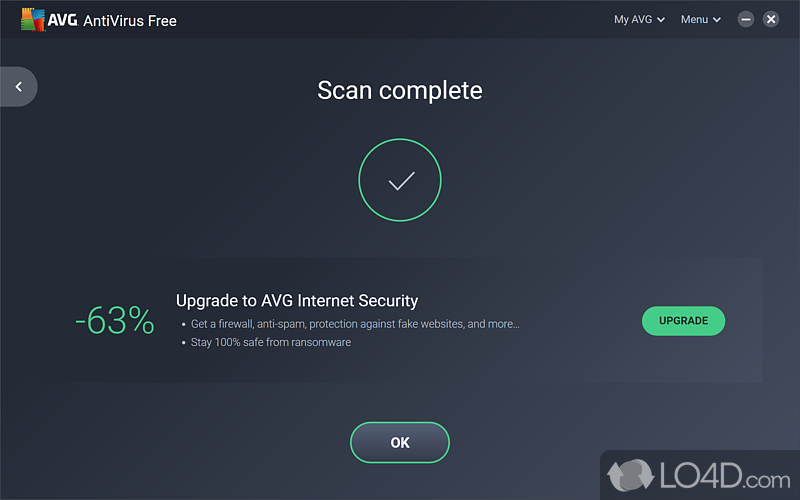This screenshot has width=800, height=500.
Task: Expand the chevron beside My AVG
Action: pyautogui.click(x=661, y=20)
